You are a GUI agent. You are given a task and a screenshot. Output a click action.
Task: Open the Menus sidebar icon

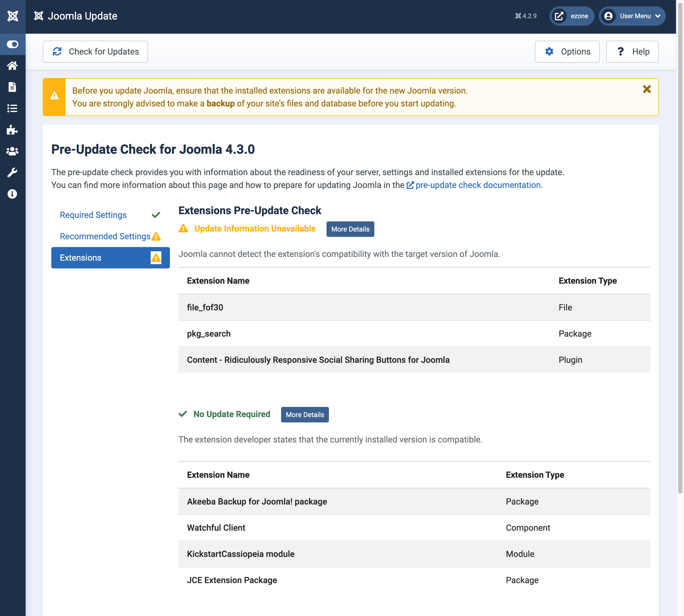tap(13, 108)
